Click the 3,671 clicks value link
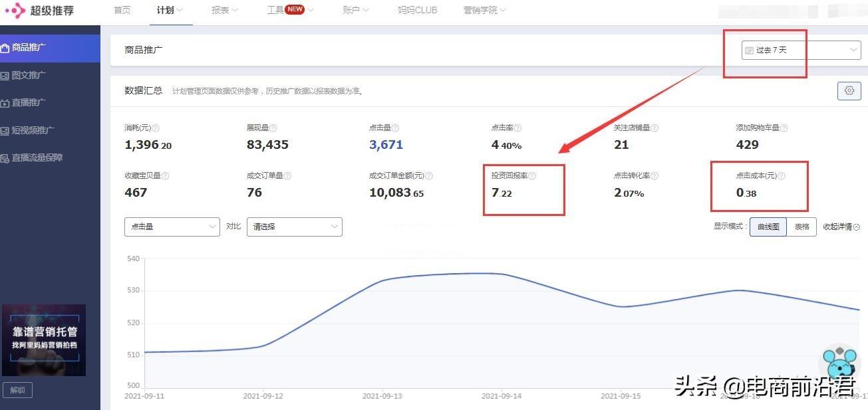 pos(386,145)
